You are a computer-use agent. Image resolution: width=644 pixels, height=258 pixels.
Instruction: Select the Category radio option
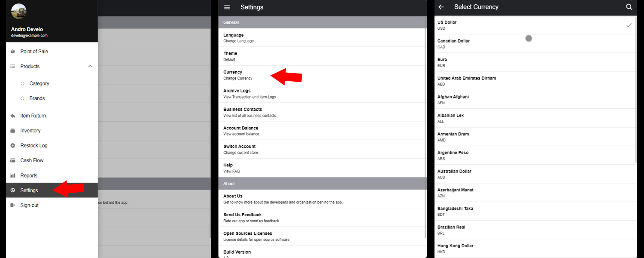pyautogui.click(x=23, y=83)
